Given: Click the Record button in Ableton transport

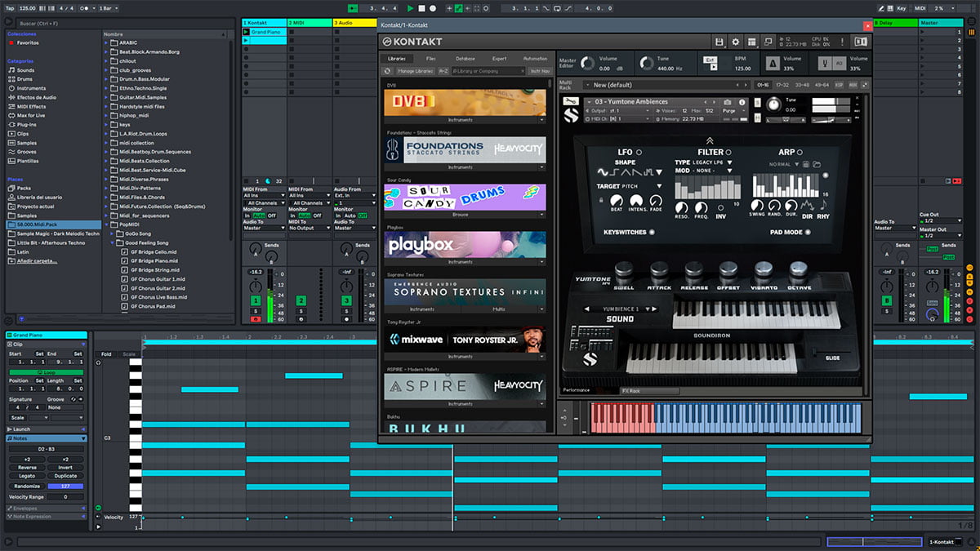Looking at the screenshot, I should (x=432, y=8).
